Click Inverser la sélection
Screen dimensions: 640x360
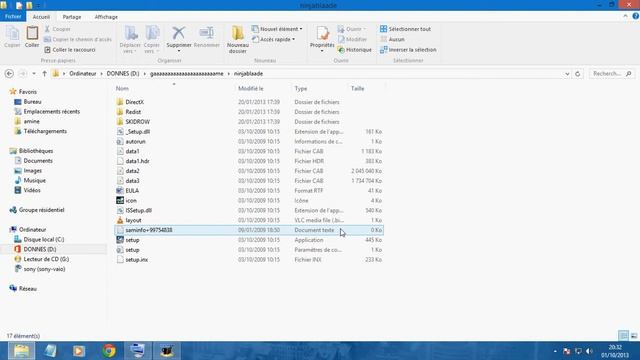(408, 50)
